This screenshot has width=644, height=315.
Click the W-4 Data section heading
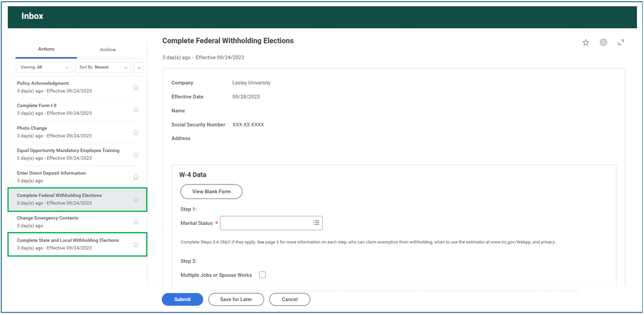(193, 175)
